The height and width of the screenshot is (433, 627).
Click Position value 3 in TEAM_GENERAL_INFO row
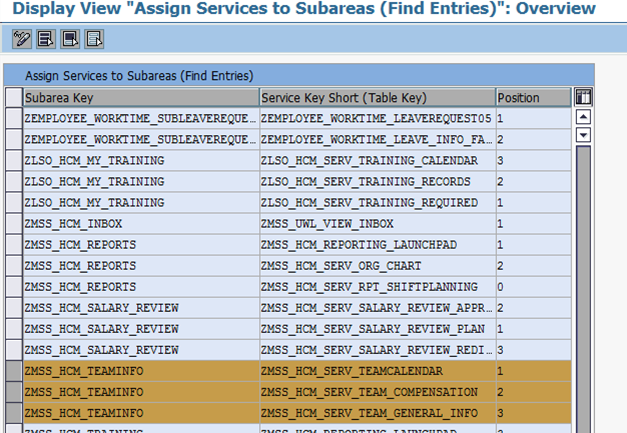[x=533, y=413]
